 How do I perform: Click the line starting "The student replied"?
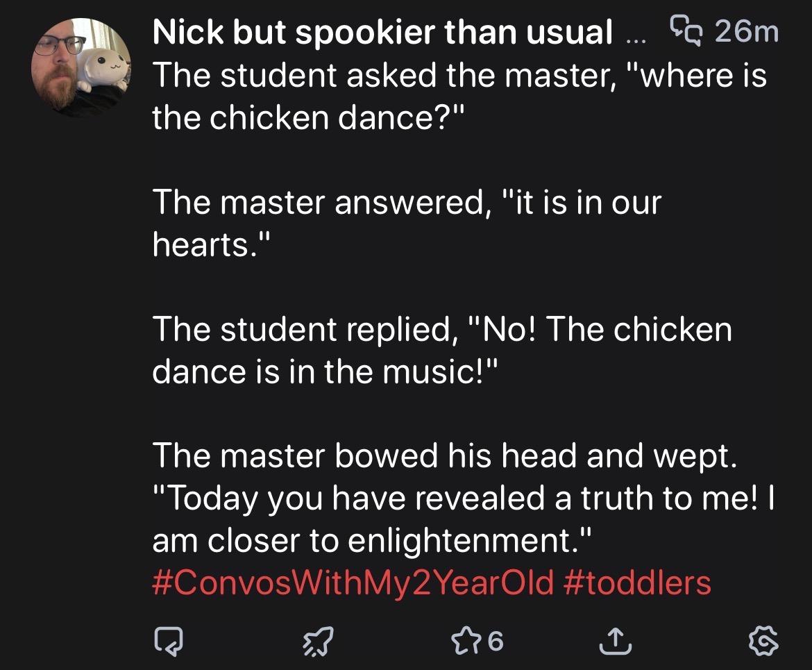point(442,329)
